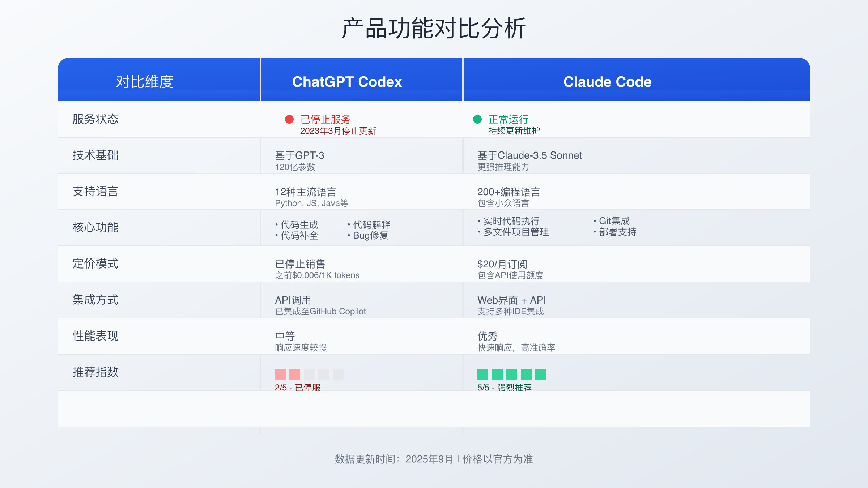The image size is (868, 488).
Task: Click the first green rating square for Claude
Action: (x=483, y=374)
